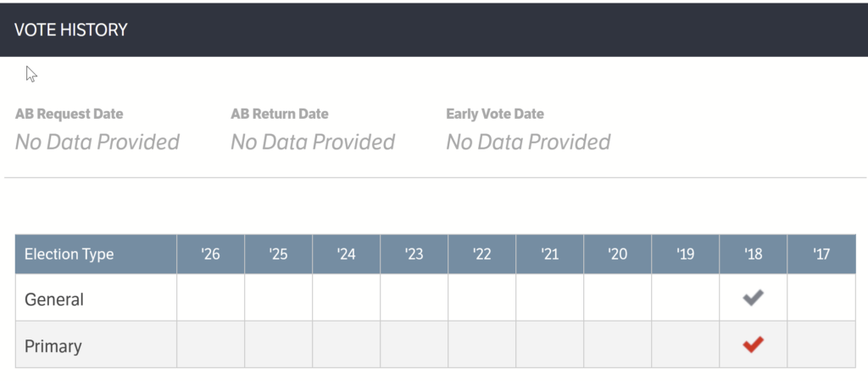Screen dimensions: 868x381
Task: Click the '19 year column header
Action: pos(685,254)
